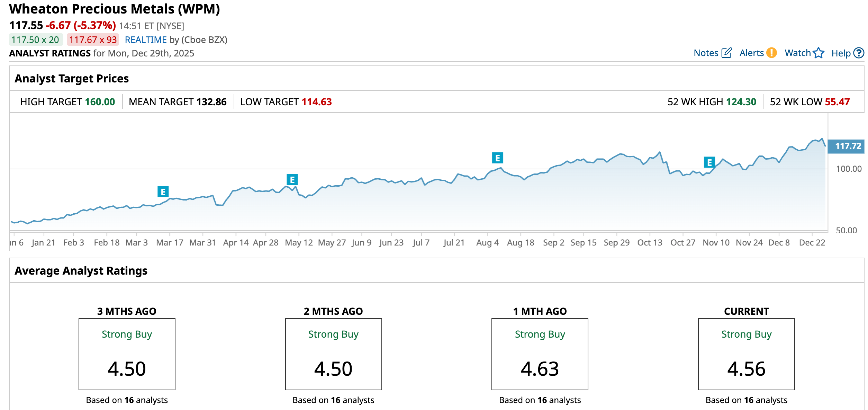Open the Alerts link

pyautogui.click(x=751, y=53)
